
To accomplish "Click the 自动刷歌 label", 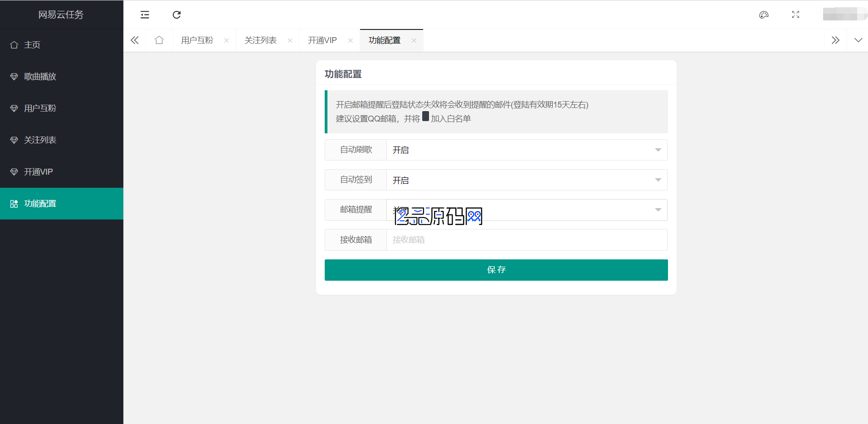I will point(356,150).
